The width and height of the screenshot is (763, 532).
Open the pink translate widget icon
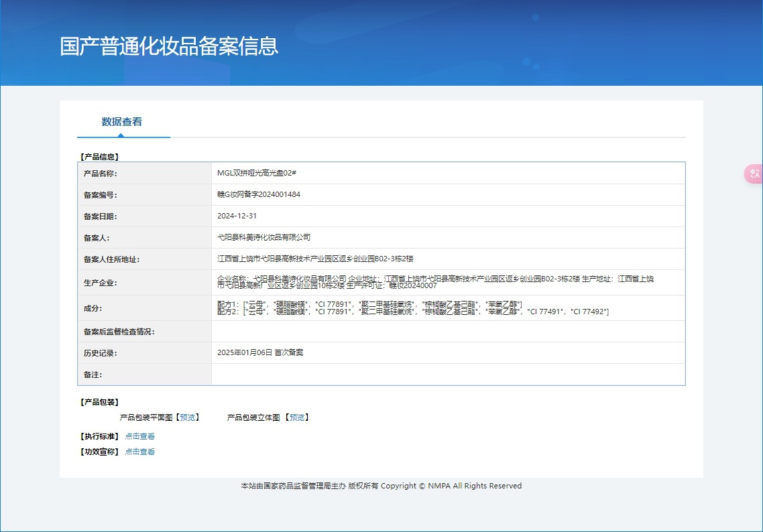[754, 174]
